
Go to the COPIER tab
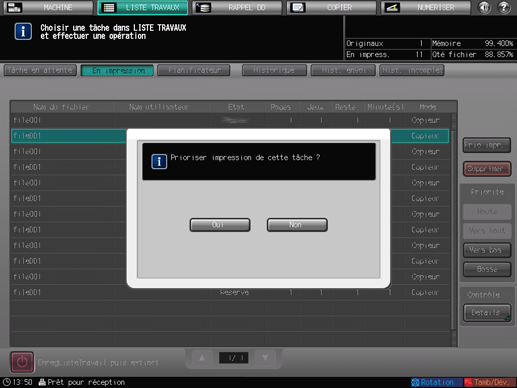(331, 7)
